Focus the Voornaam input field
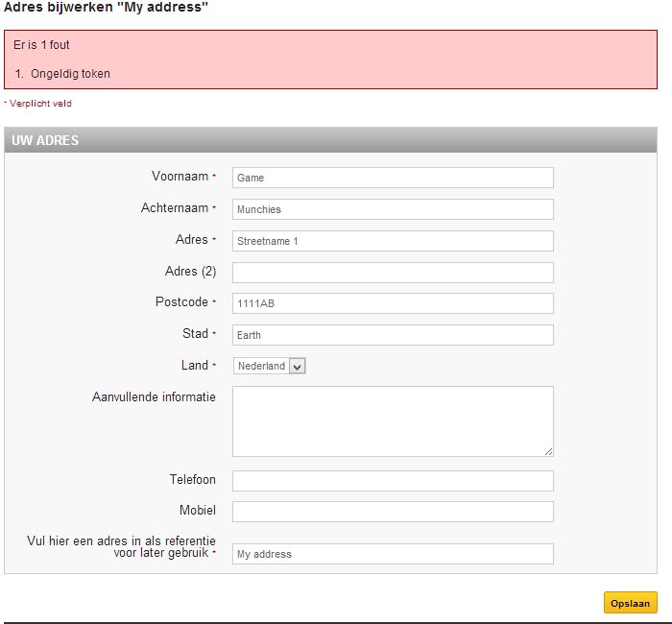The image size is (672, 624). (393, 178)
